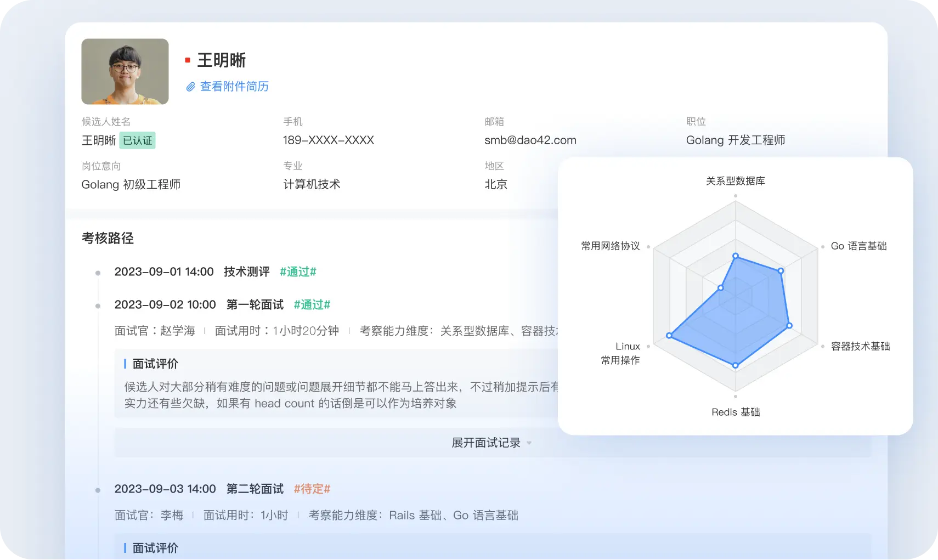938x560 pixels.
Task: Open the 查看附件简历 link
Action: click(x=234, y=87)
